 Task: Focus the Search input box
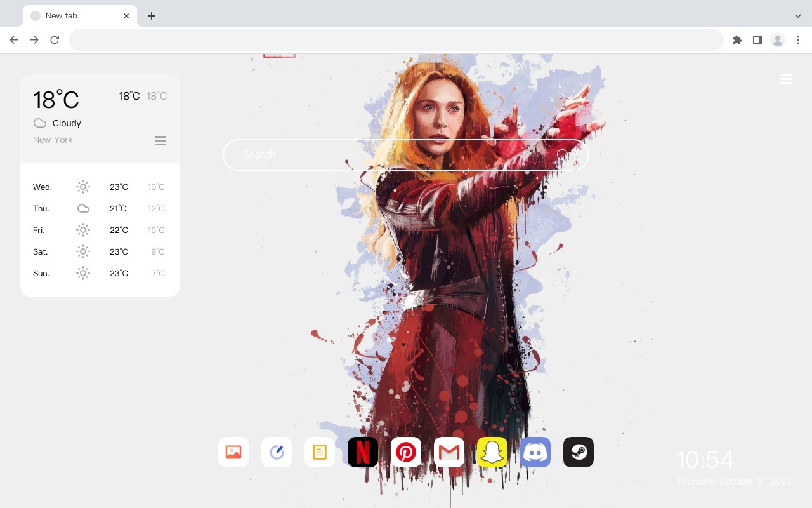(x=406, y=155)
